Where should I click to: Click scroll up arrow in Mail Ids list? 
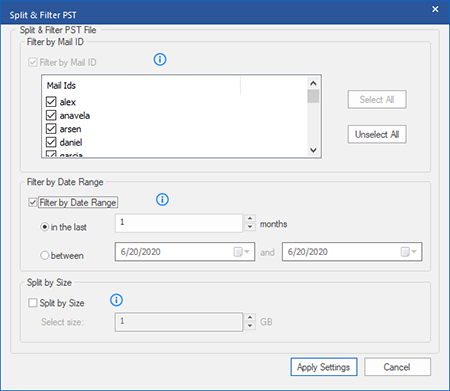(313, 83)
